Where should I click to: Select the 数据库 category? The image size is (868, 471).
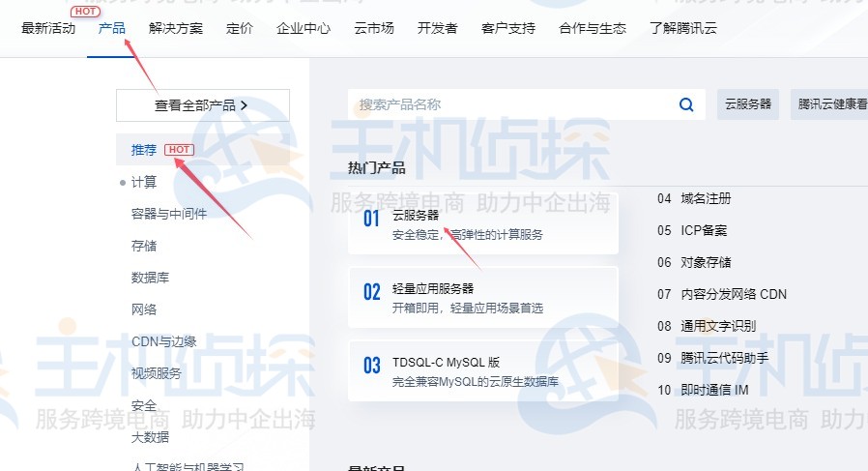150,278
